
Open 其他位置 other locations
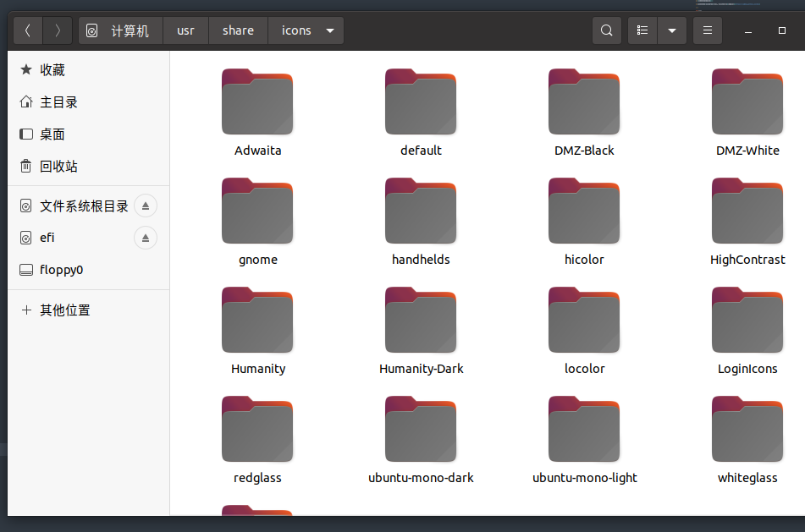click(88, 310)
